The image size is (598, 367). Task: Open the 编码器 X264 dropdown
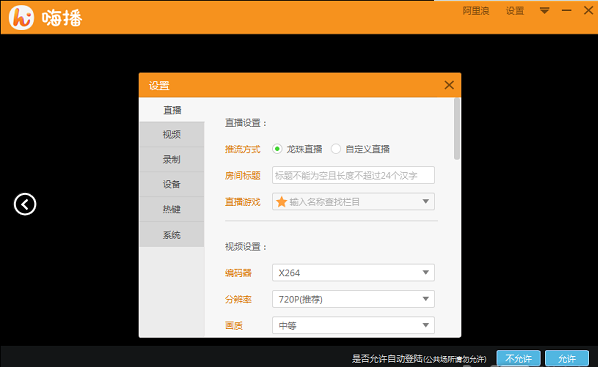[x=353, y=273]
